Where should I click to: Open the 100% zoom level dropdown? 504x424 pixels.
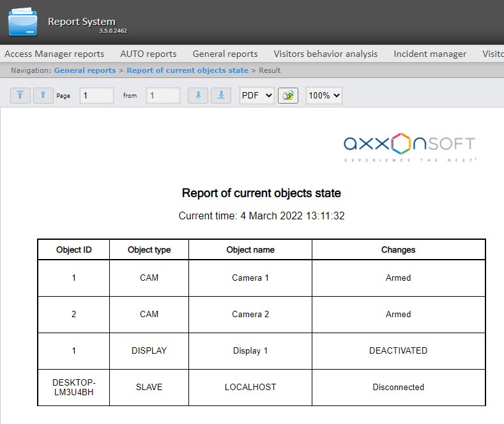(324, 95)
